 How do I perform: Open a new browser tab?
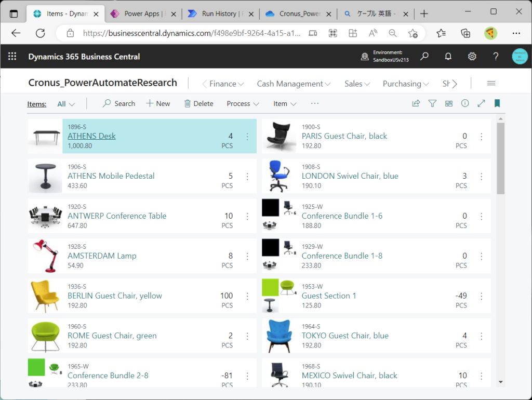pyautogui.click(x=424, y=14)
